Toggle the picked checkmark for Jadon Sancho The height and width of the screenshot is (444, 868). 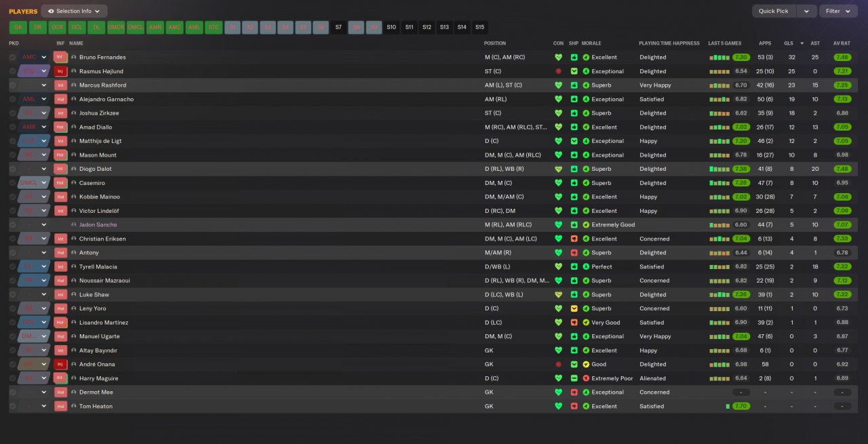pyautogui.click(x=12, y=224)
